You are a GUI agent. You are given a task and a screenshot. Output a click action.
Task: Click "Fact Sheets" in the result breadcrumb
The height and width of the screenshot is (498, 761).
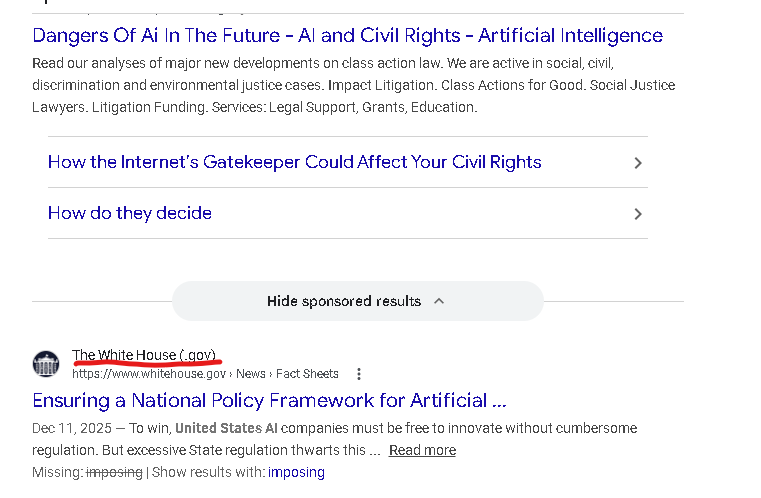307,374
